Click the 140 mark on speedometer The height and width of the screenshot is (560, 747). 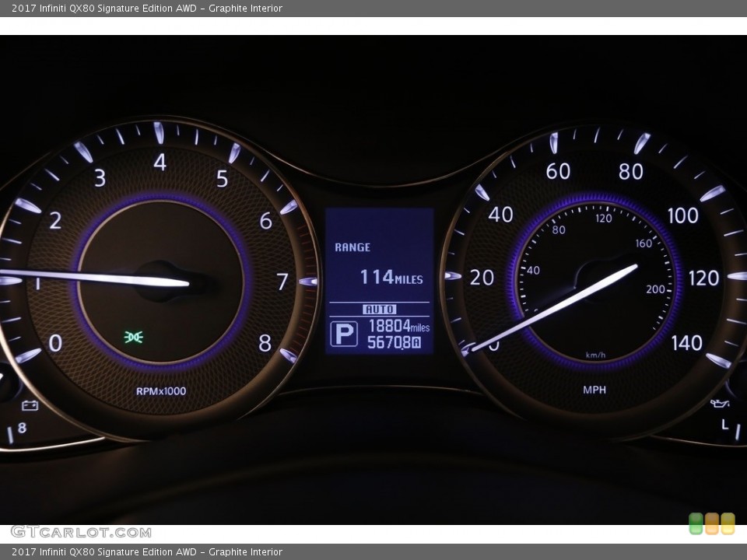pyautogui.click(x=686, y=343)
